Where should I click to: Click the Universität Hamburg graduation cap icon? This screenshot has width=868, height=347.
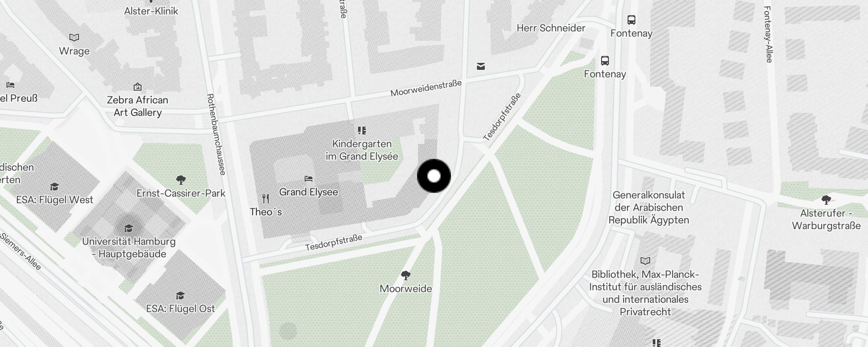click(x=128, y=228)
